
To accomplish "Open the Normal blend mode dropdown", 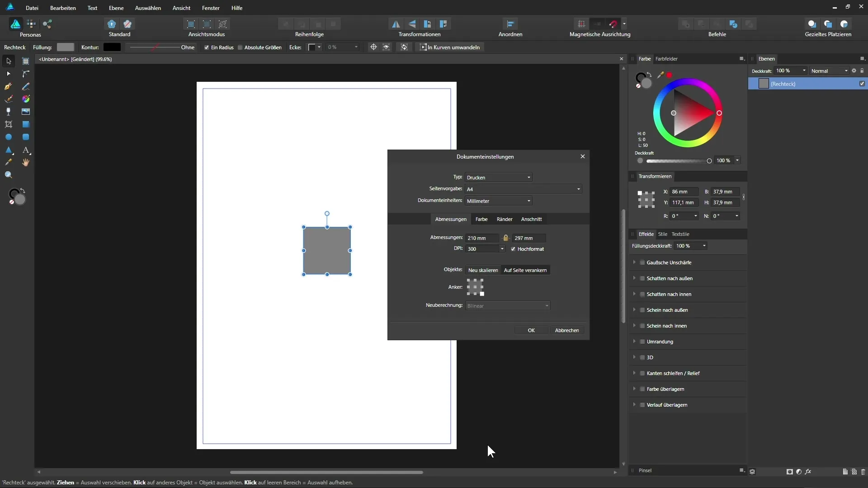I will tap(829, 71).
